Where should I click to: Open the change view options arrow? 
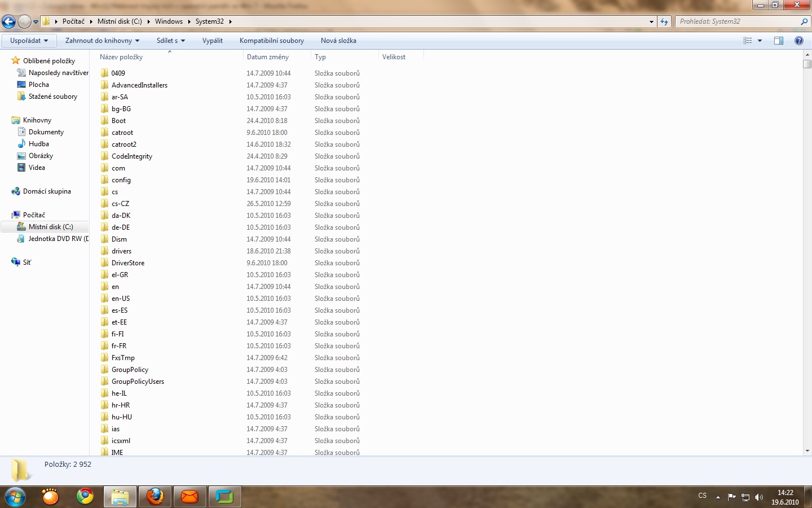tap(760, 41)
